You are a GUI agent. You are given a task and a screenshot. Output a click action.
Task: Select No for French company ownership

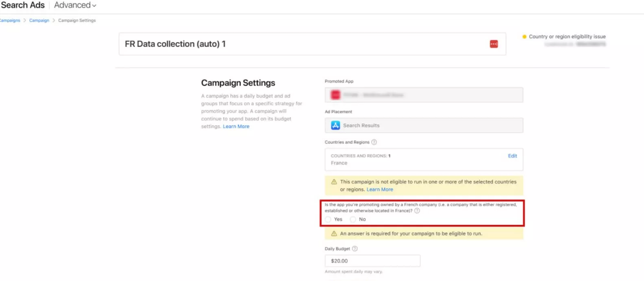[353, 219]
